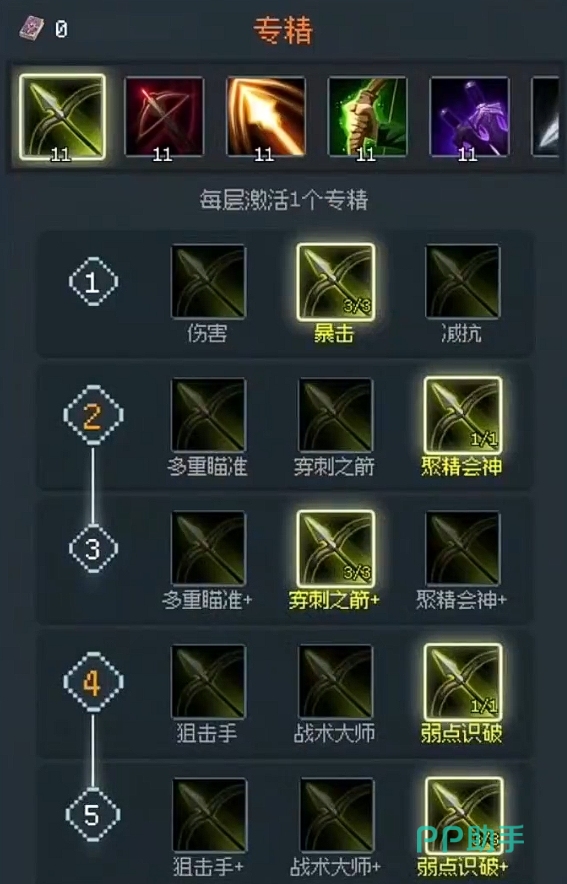Screen dimensions: 567x884
Task: Choose the 多重瞄准 specialization in tier 2
Action: [x=209, y=415]
